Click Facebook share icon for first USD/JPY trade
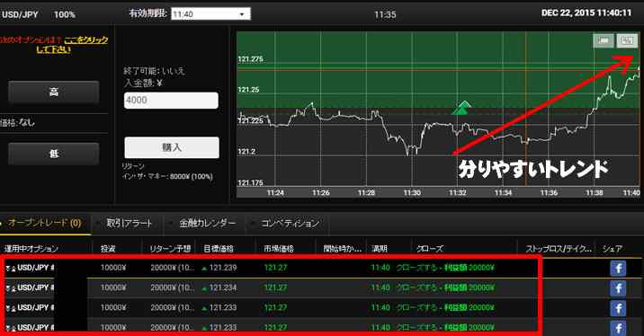644x336 pixels. 618,269
